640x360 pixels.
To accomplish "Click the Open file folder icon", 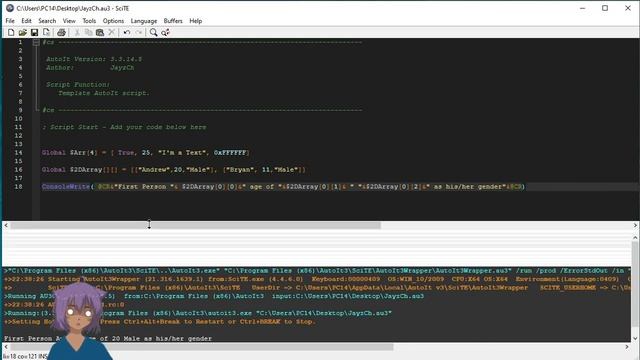I will point(22,33).
